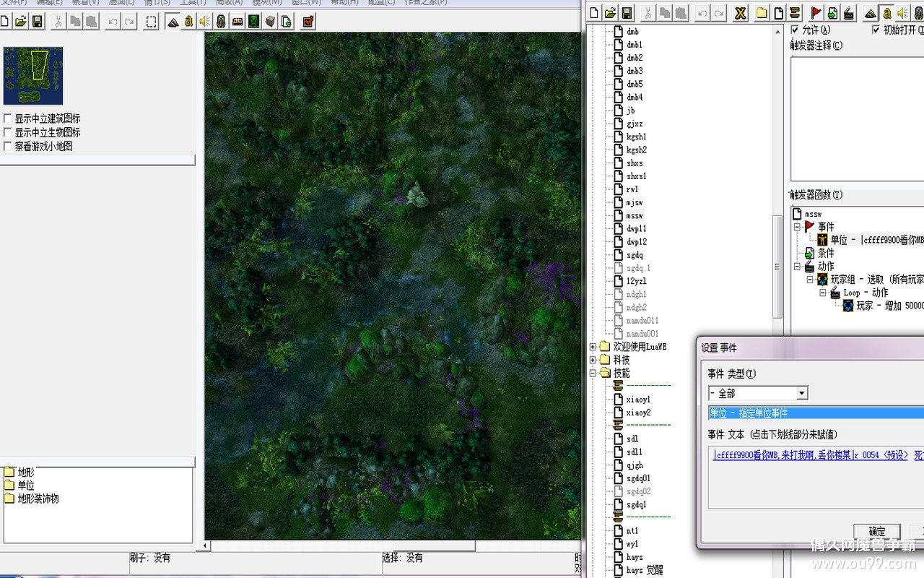The height and width of the screenshot is (578, 924).
Task: Collapse the Loop - 动作 node
Action: [824, 293]
